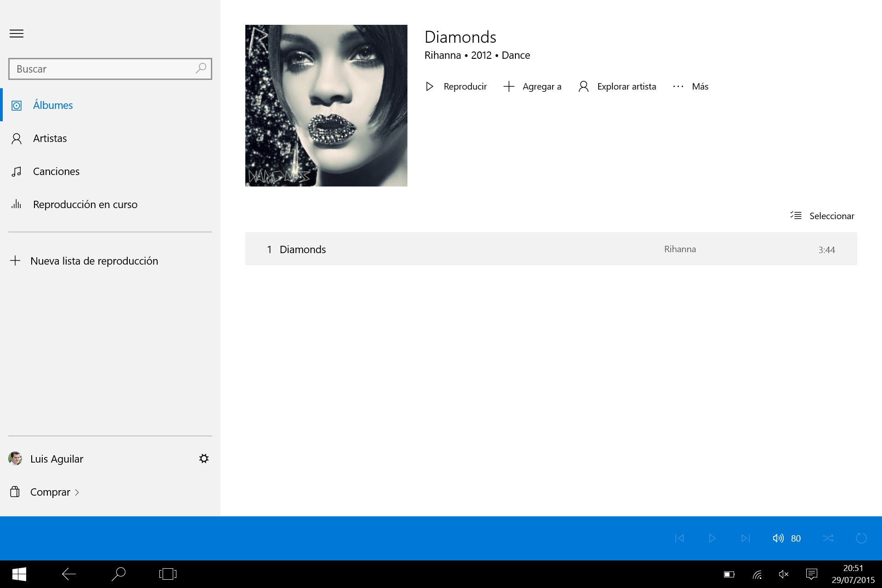The height and width of the screenshot is (588, 882).
Task: Skip to the previous track
Action: coord(679,538)
